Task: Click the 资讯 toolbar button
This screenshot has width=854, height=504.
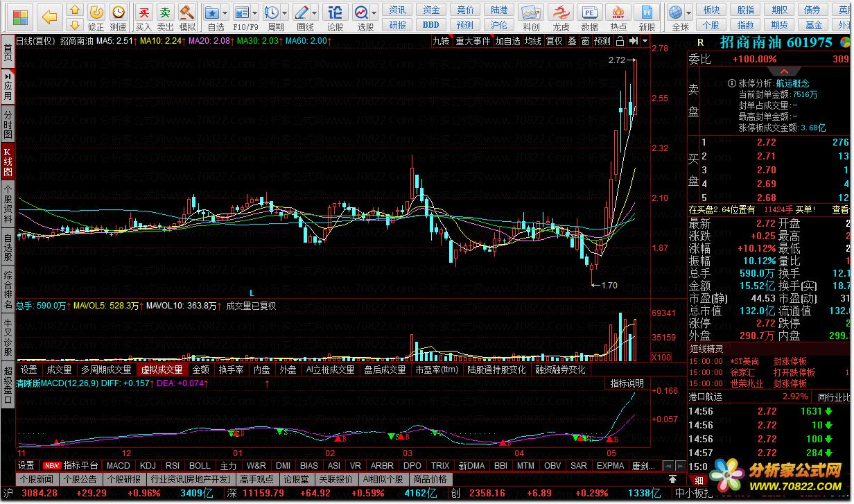Action: (x=398, y=10)
